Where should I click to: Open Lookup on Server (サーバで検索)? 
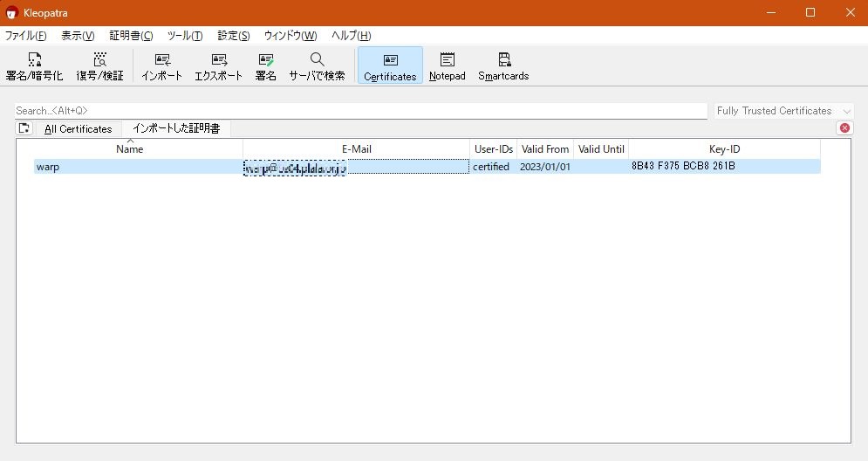tap(317, 66)
